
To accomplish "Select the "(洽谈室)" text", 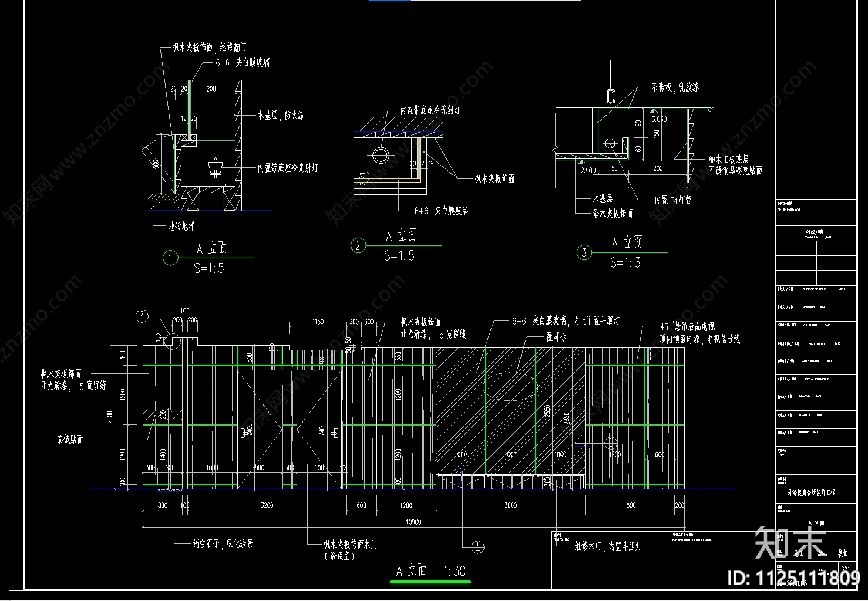I will pyautogui.click(x=340, y=555).
